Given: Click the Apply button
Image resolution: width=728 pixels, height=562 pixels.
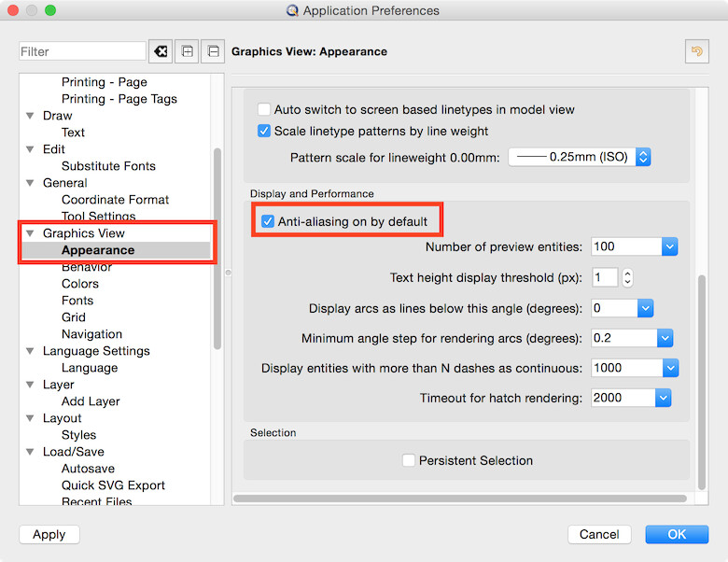Looking at the screenshot, I should click(49, 535).
